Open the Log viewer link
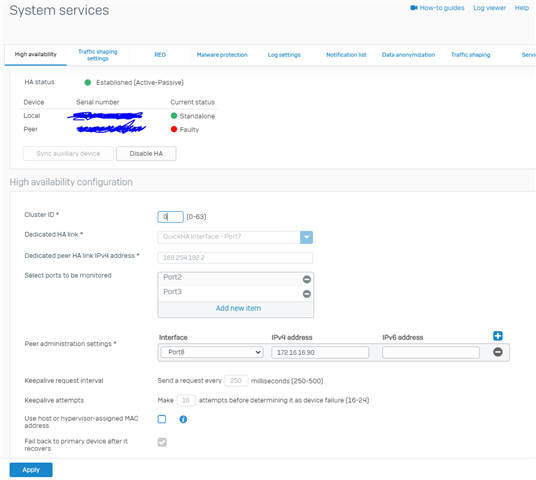The image size is (536, 480). click(489, 8)
